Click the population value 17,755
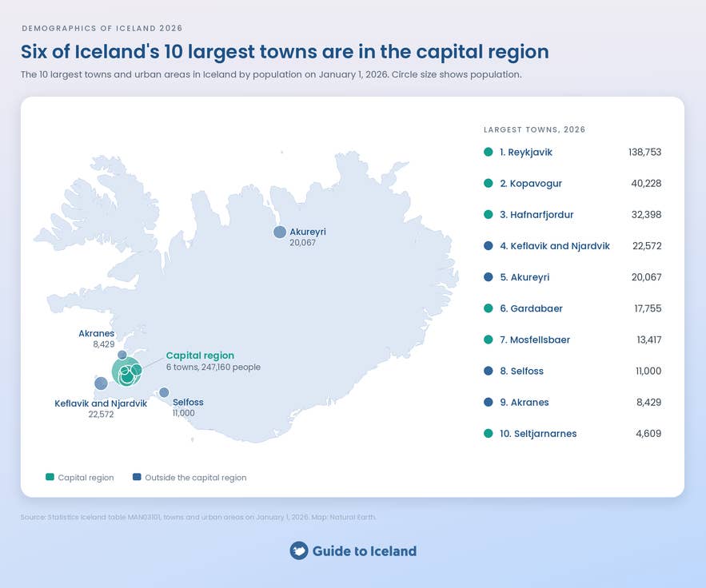This screenshot has width=706, height=588. point(648,308)
